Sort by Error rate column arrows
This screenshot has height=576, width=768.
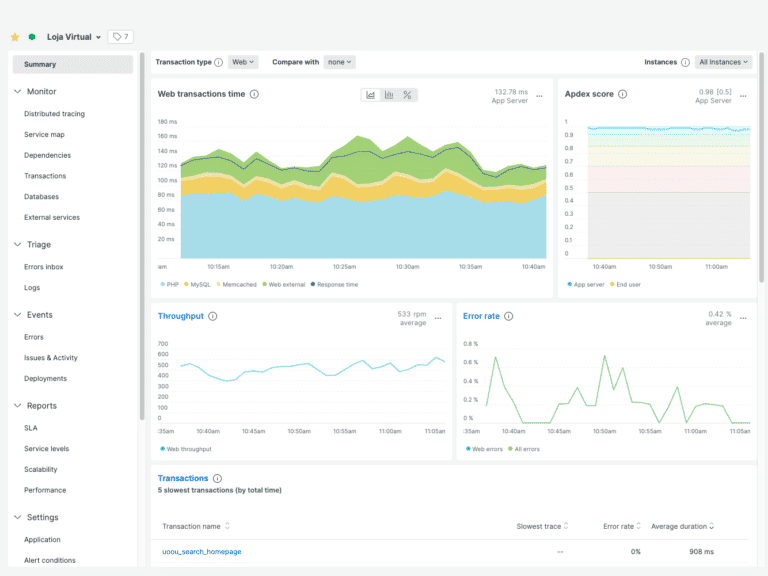point(638,526)
